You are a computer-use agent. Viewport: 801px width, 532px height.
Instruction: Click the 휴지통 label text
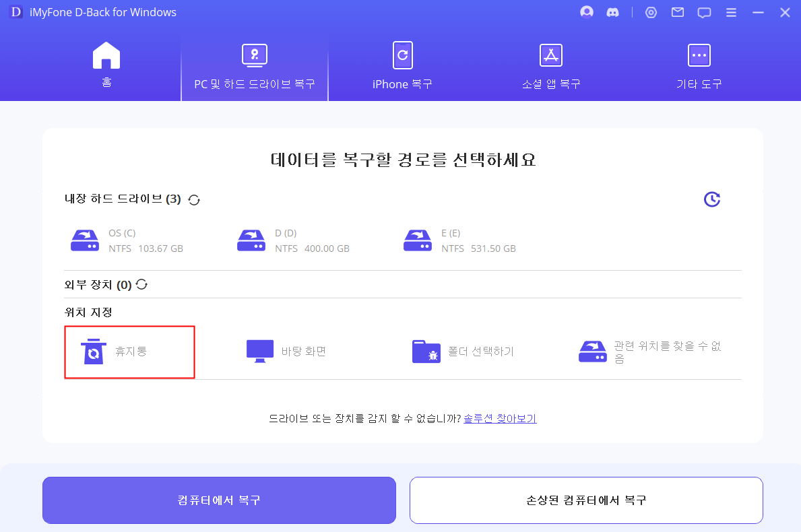click(131, 352)
